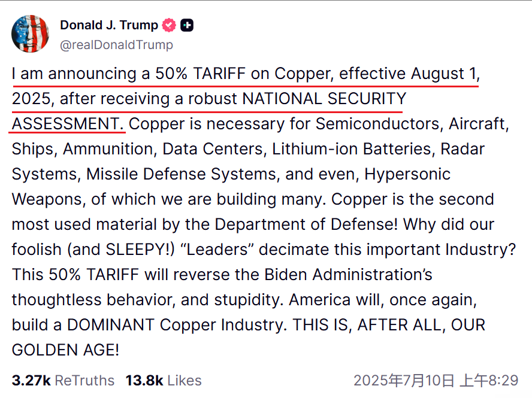Open the @realDonaldTrump handle link
Image resolution: width=532 pixels, height=398 pixels.
point(116,45)
